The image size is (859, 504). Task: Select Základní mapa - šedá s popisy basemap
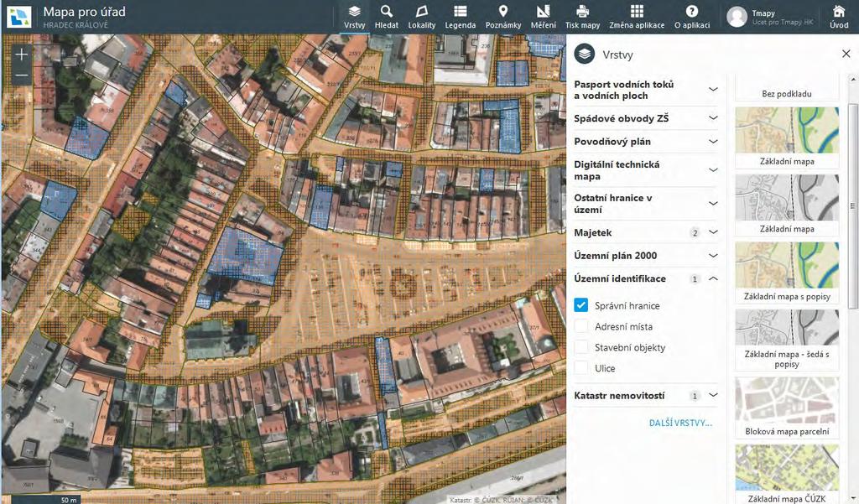(787, 340)
